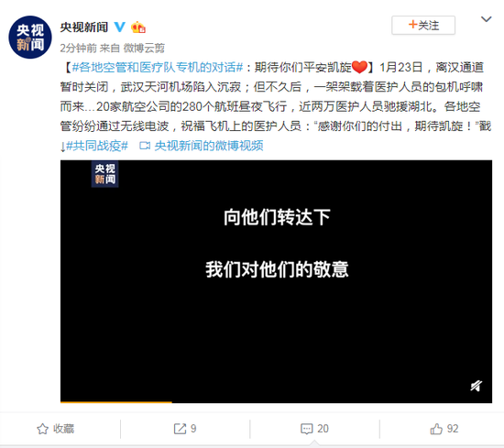504x448 pixels.
Task: Click the star 收藏 favorite icon
Action: click(x=42, y=429)
